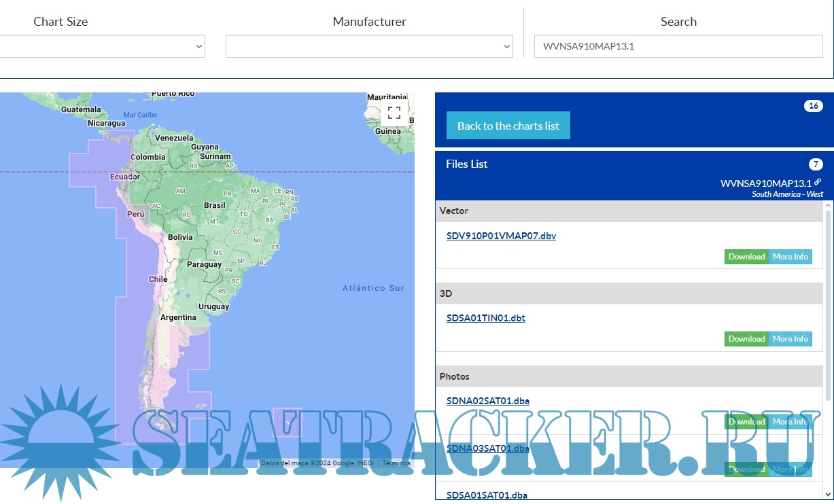Collapse the 3D section header
The height and width of the screenshot is (504, 834).
pos(629,293)
